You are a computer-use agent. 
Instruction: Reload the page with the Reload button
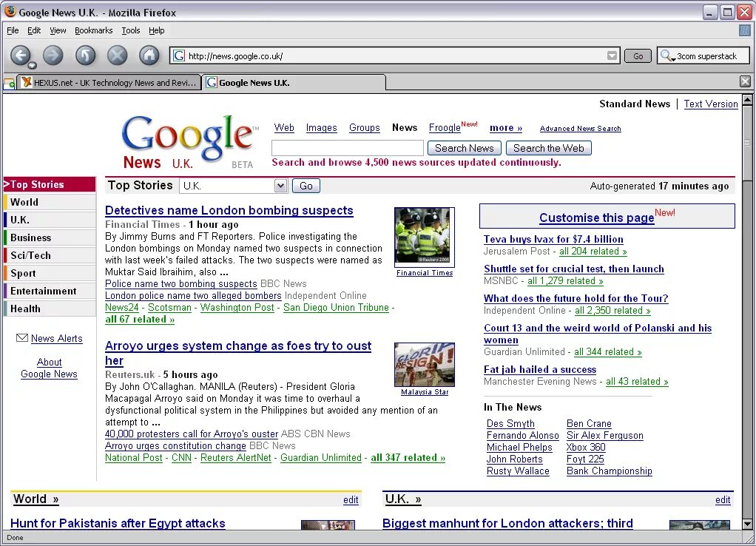pyautogui.click(x=85, y=55)
